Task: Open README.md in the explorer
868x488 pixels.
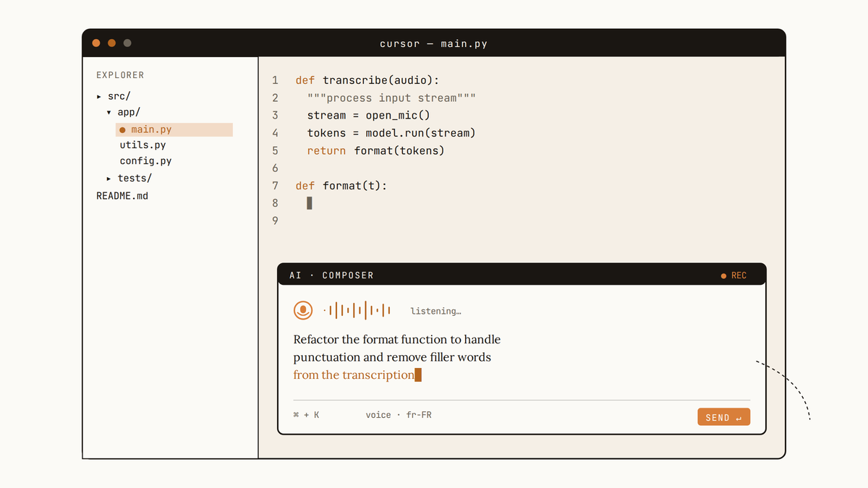Action: click(x=122, y=196)
